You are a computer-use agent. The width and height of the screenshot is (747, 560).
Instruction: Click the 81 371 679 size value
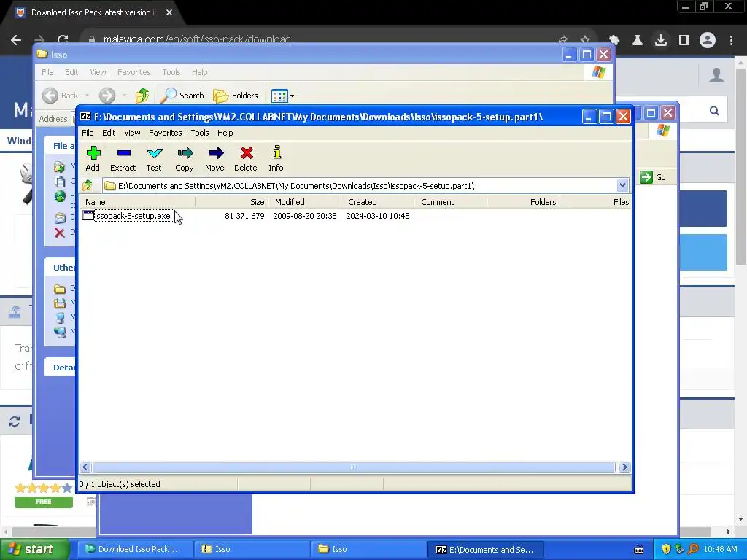[x=244, y=216]
